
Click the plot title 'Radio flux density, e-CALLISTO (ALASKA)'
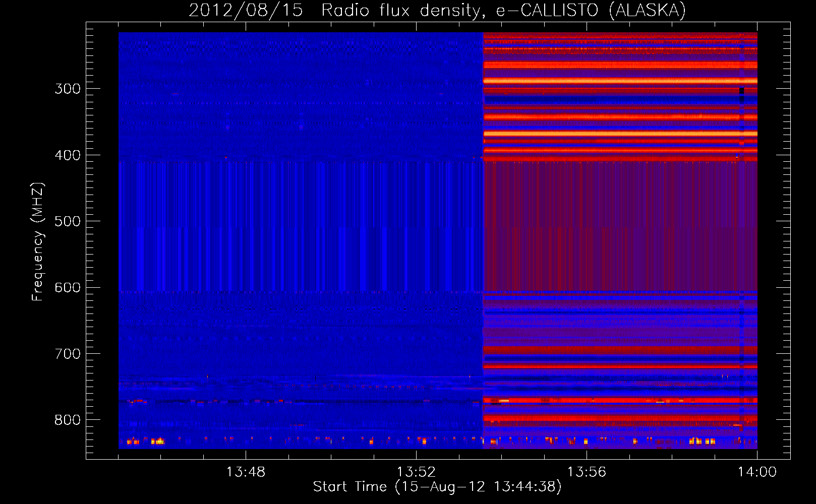503,10
